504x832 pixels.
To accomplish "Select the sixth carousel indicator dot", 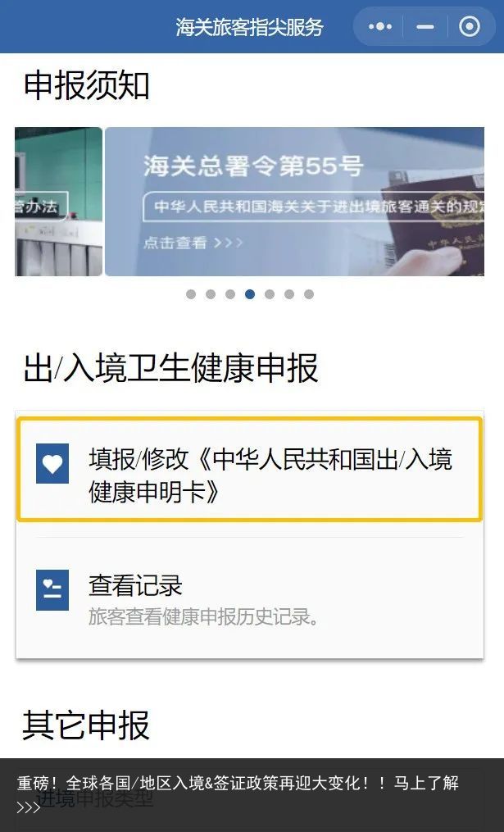I will (x=289, y=294).
